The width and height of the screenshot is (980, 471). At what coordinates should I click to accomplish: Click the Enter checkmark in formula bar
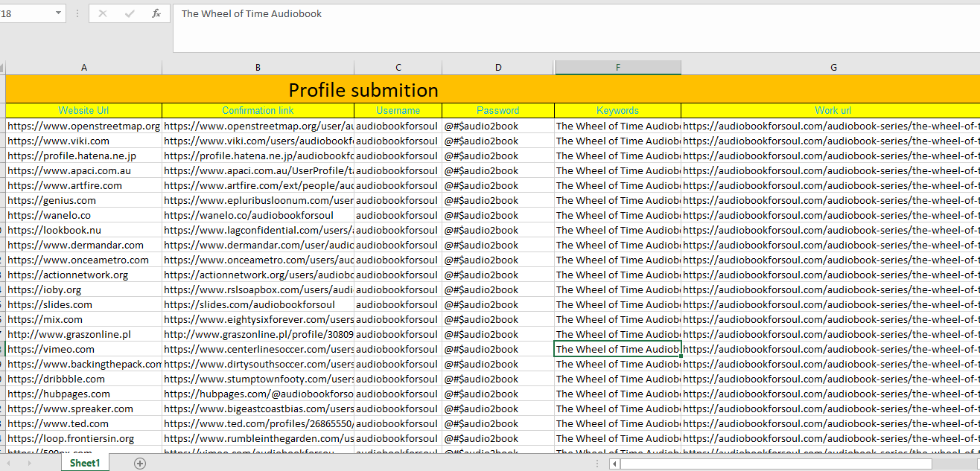[x=130, y=13]
